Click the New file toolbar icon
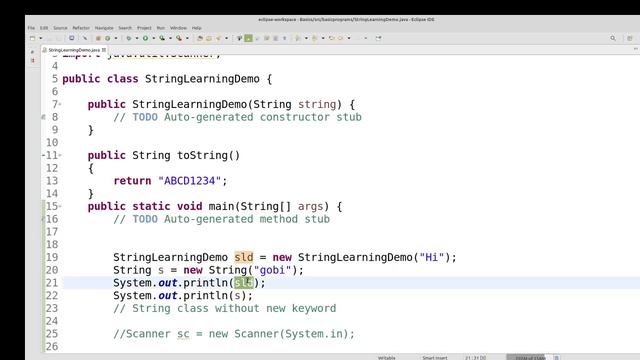This screenshot has height=360, width=640. coord(32,38)
